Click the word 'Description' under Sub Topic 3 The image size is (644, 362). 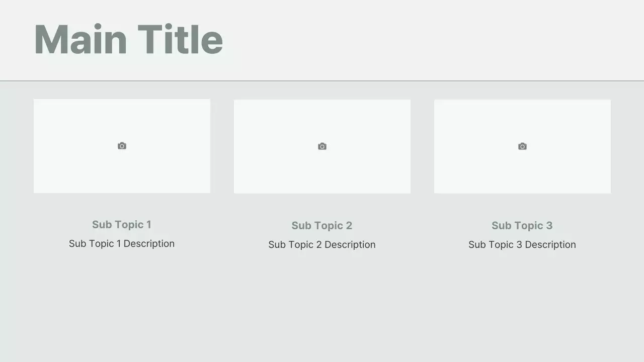point(550,245)
